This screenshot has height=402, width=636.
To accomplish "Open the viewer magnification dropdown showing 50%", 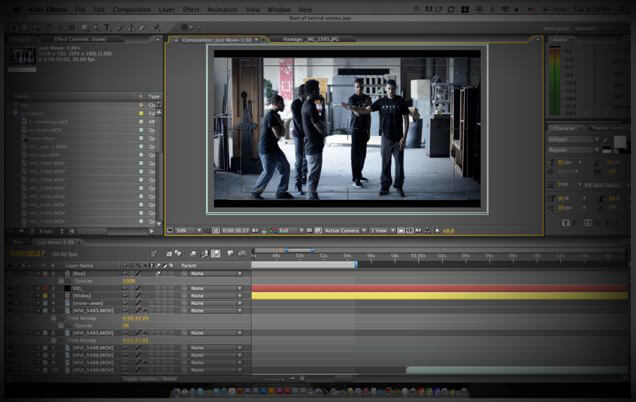I will [188, 230].
